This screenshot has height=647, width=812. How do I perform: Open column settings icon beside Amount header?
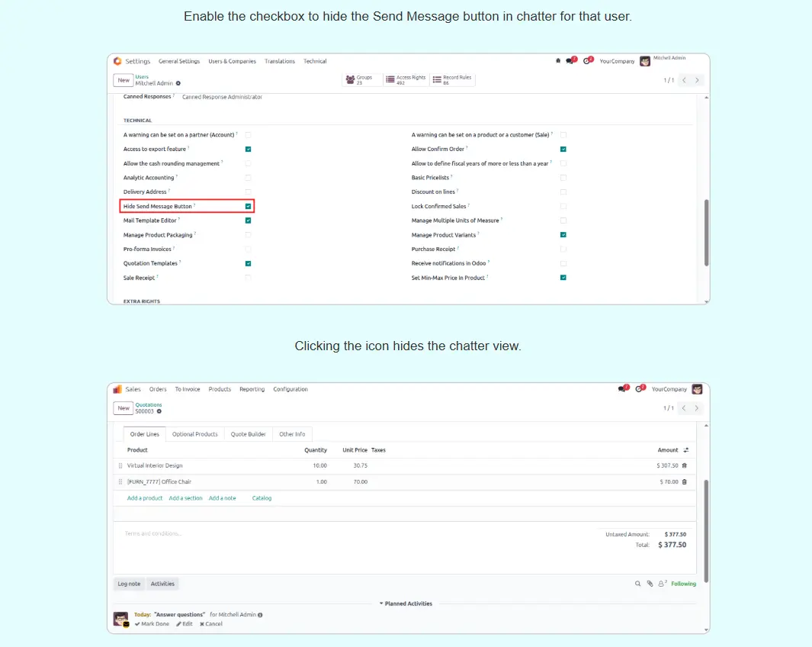(685, 450)
